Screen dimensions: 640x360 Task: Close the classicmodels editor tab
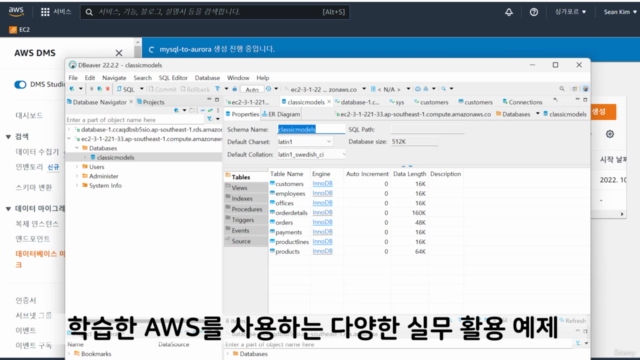pos(329,102)
